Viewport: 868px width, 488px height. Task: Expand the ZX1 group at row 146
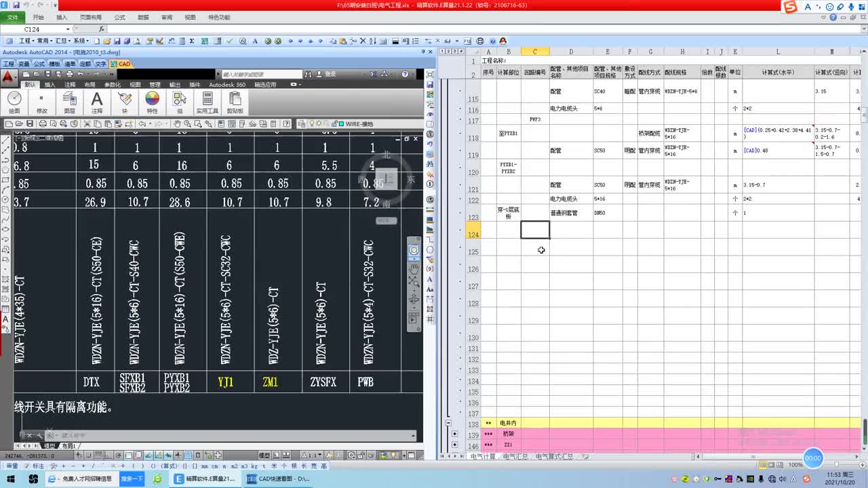coord(454,445)
